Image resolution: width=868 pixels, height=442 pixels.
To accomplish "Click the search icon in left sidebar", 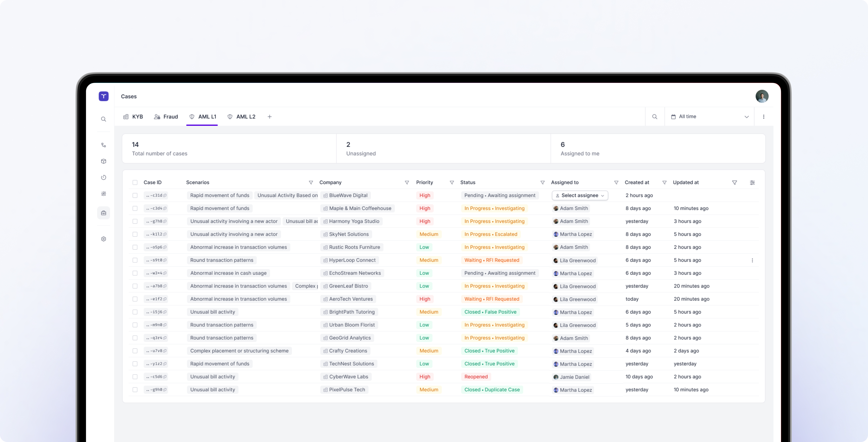I will coord(103,119).
